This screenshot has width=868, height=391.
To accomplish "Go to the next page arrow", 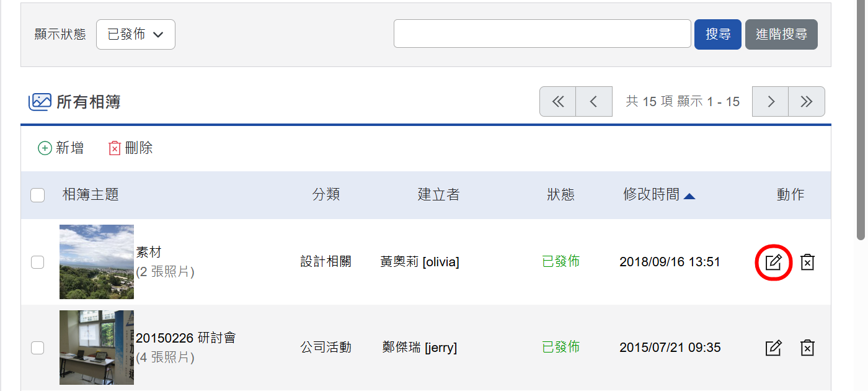I will click(771, 102).
